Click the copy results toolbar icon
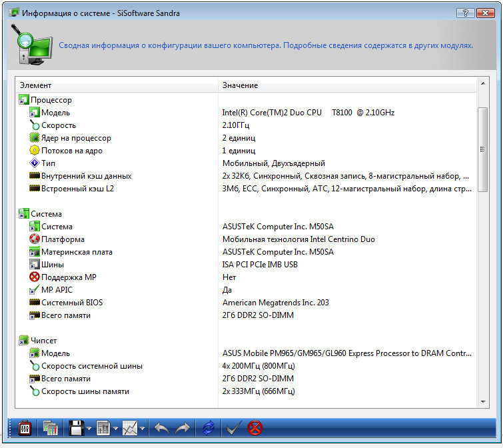Screen dimensions: 503x448 [51, 428]
